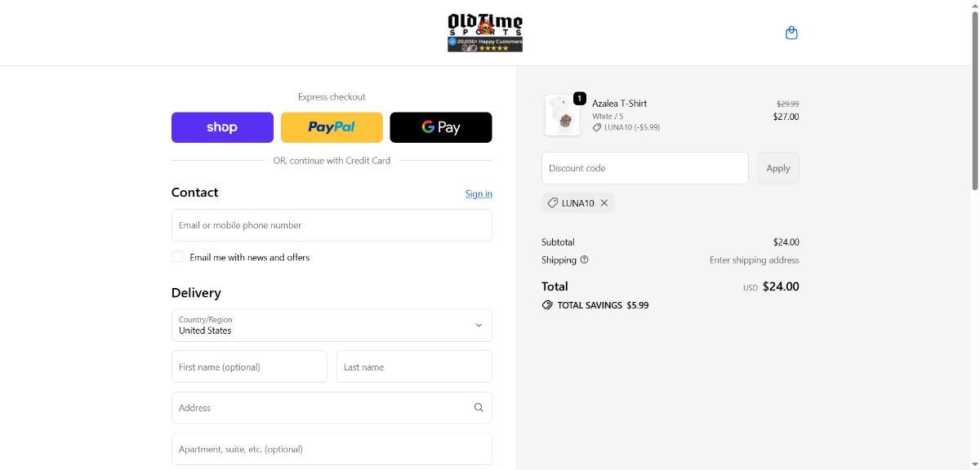
Task: Click the Old Time Sports logo
Action: point(484,33)
